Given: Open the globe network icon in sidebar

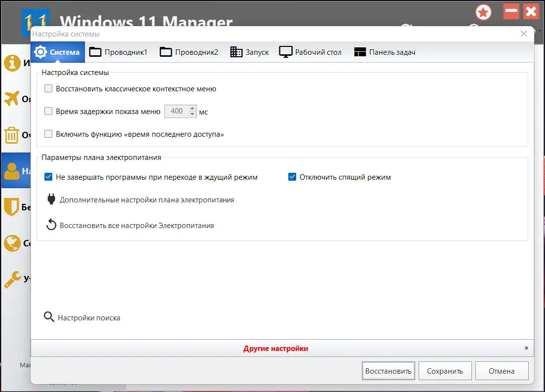Looking at the screenshot, I should coord(12,243).
